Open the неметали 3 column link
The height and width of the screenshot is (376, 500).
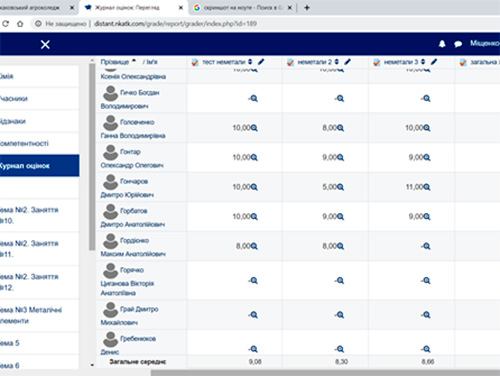[401, 62]
